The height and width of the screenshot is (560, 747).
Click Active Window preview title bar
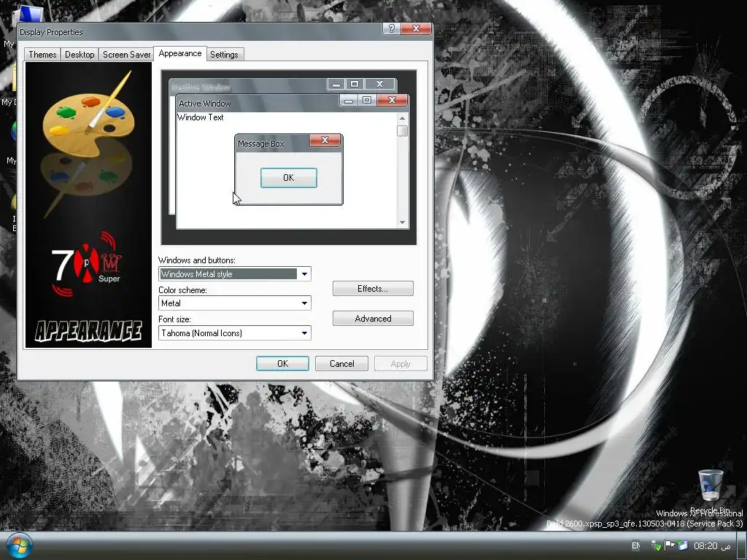pos(258,104)
